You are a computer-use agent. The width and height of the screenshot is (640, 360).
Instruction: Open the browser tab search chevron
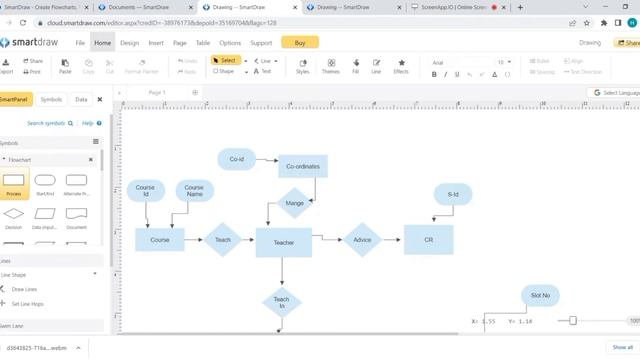point(586,7)
